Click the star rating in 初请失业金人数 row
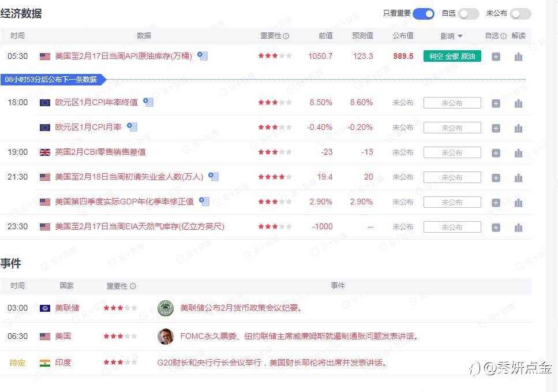558x392 pixels. 275,177
